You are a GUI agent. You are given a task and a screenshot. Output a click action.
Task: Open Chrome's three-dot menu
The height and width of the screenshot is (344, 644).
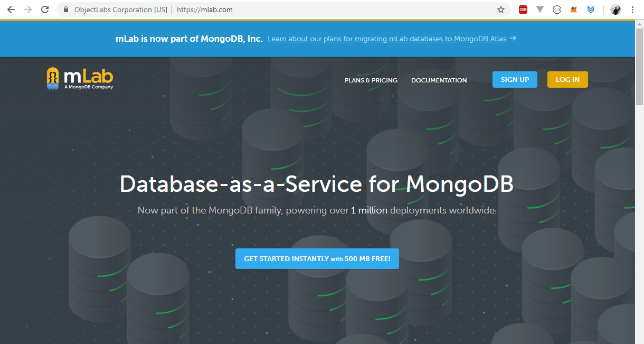point(632,10)
